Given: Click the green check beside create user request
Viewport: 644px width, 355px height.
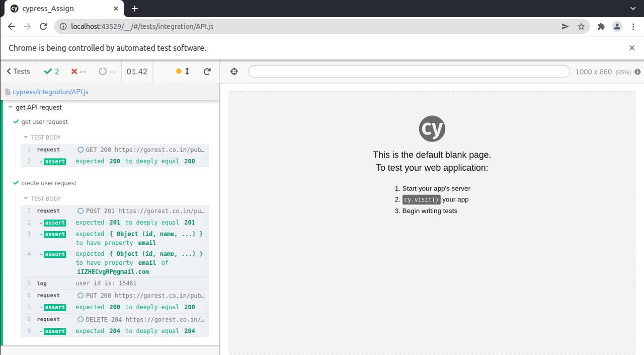Looking at the screenshot, I should pos(16,183).
